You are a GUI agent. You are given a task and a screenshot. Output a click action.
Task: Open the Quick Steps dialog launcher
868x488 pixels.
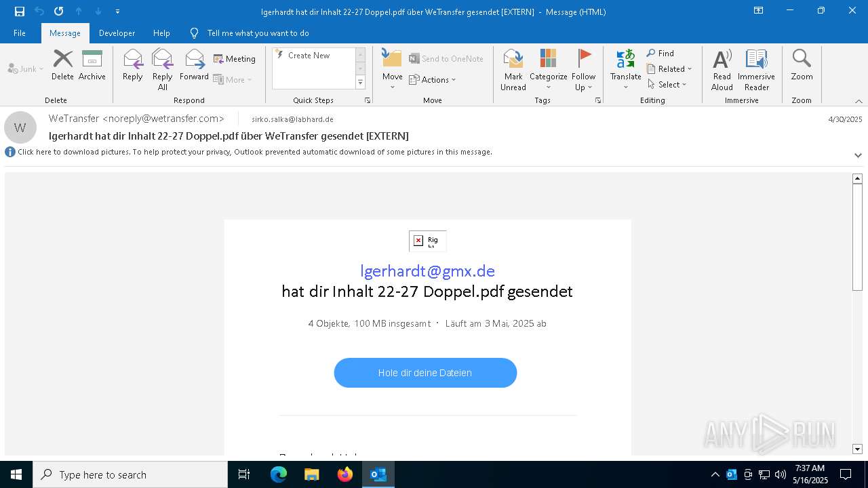[368, 100]
